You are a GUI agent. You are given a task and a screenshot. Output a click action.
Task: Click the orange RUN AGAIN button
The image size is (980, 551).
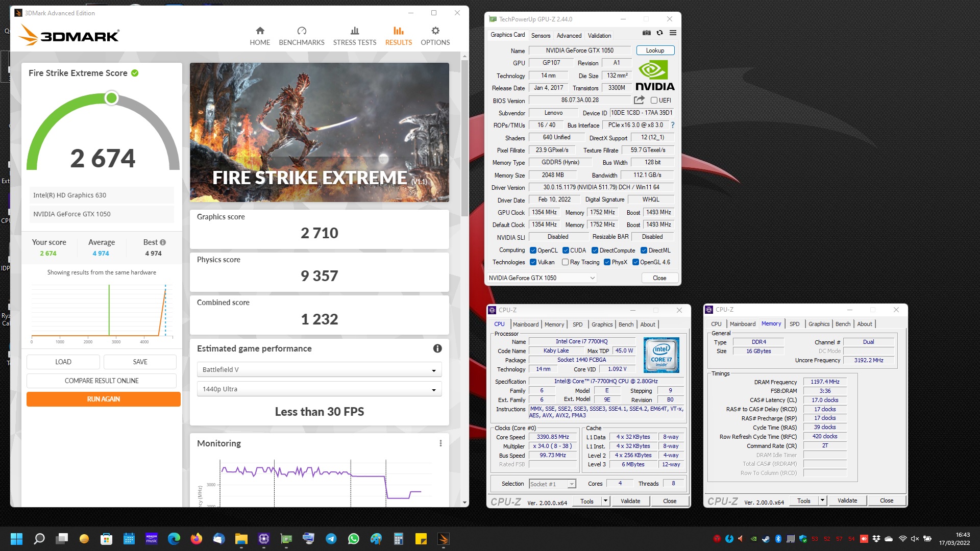coord(104,399)
